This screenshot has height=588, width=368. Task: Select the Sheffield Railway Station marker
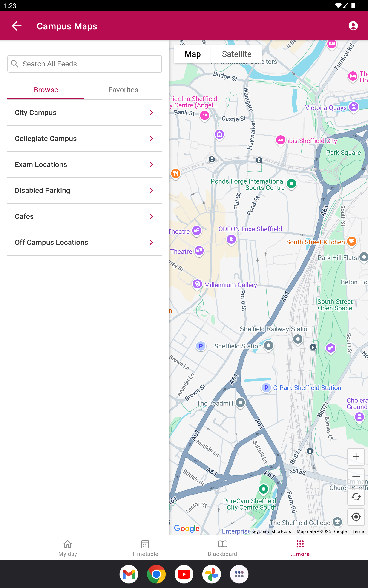pyautogui.click(x=297, y=339)
